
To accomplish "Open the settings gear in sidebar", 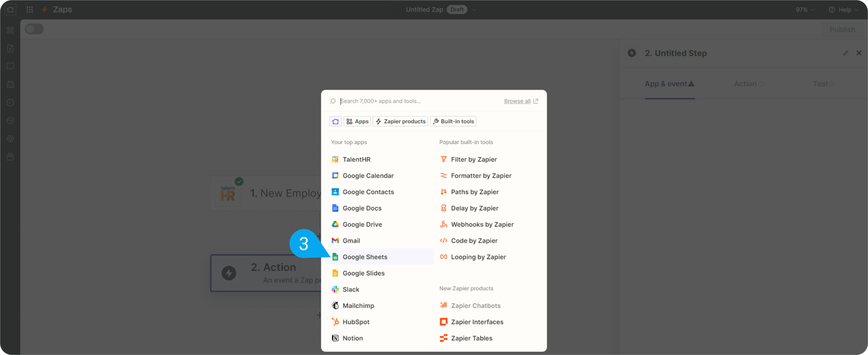I will pyautogui.click(x=10, y=139).
